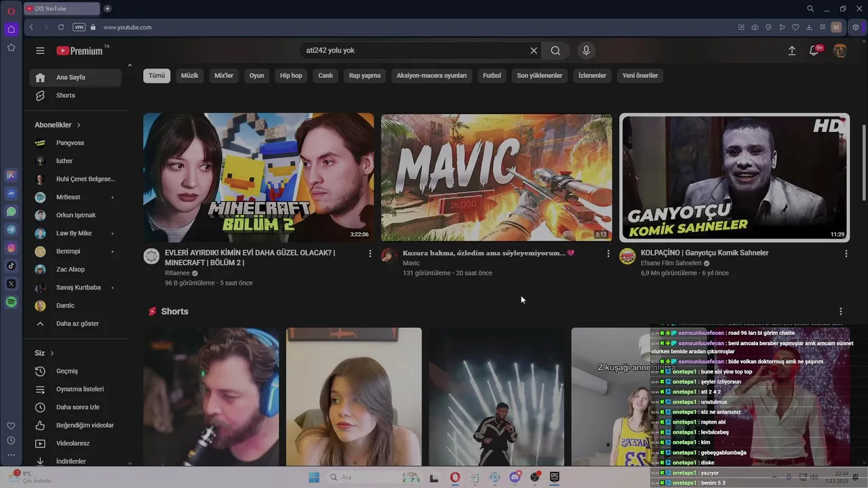Open the Opera sidebar bookmarks star icon
Screen dimensions: 868x488
point(11,47)
